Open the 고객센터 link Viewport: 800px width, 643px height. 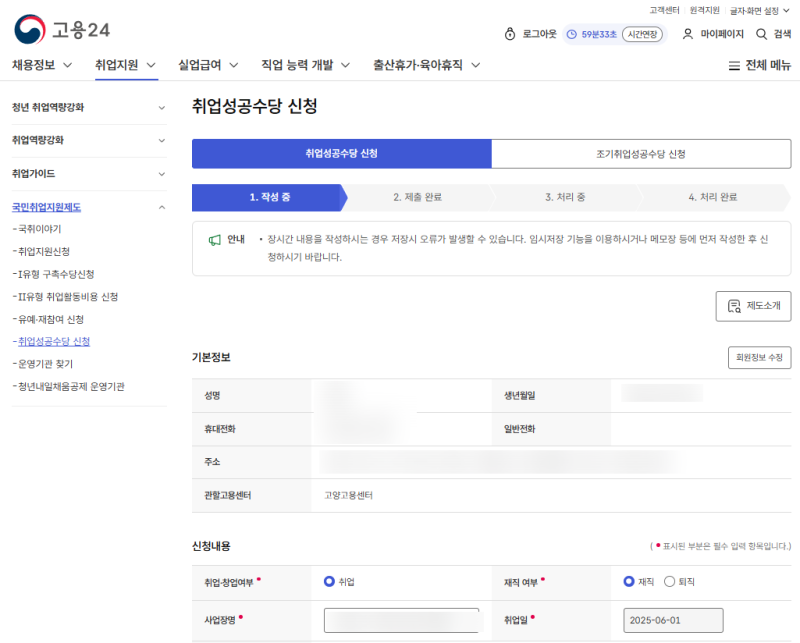(x=664, y=10)
